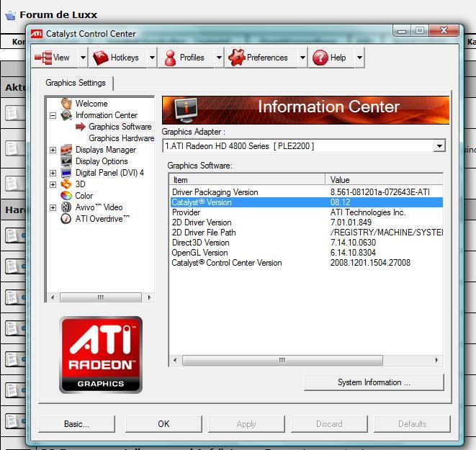Expand the Digital Panel (DVI) 4 node

click(53, 173)
